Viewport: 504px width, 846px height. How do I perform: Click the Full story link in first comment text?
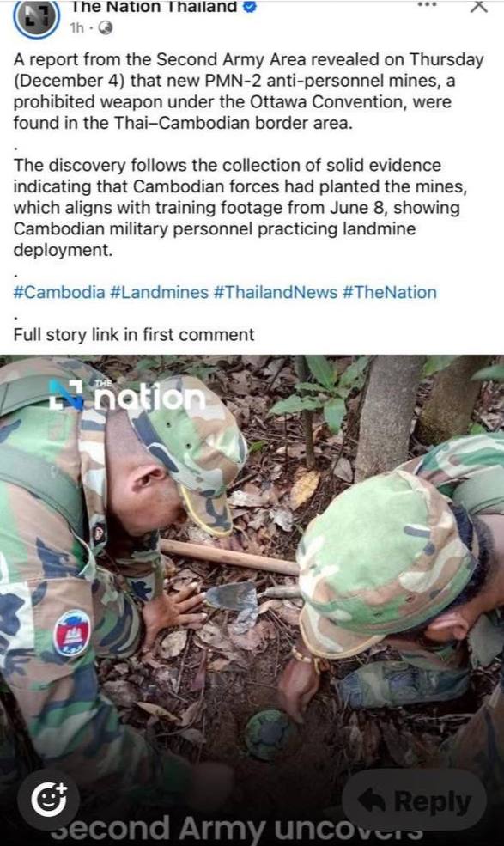(134, 334)
